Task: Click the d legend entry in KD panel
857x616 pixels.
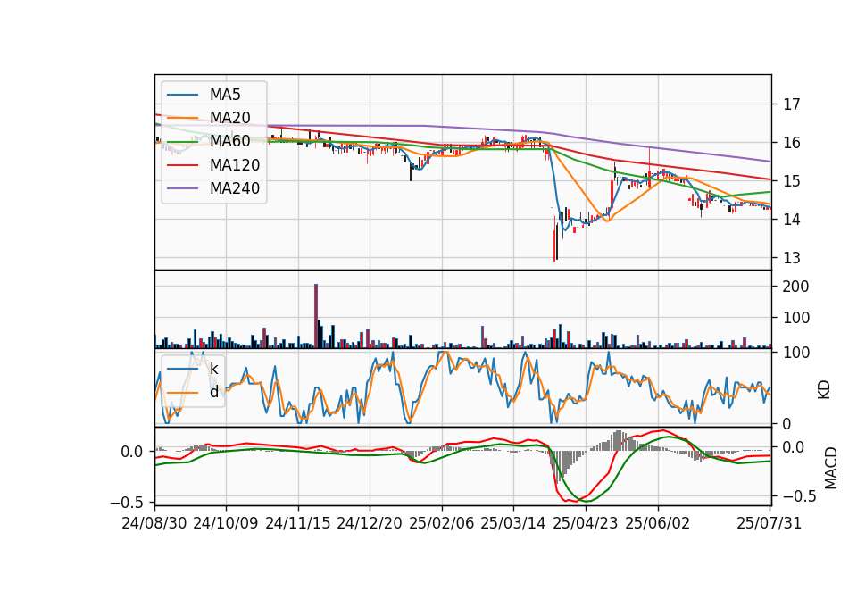Action: [213, 392]
